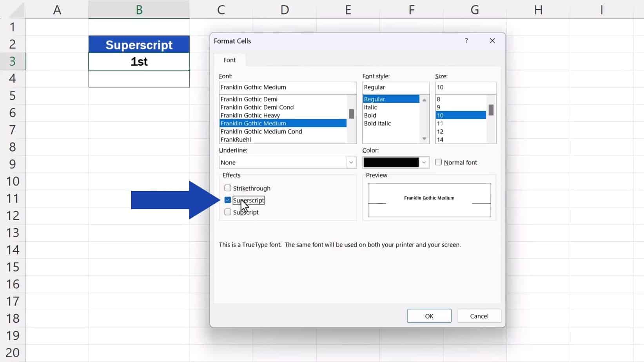Enable the Strikethrough effect
644x362 pixels.
[227, 188]
